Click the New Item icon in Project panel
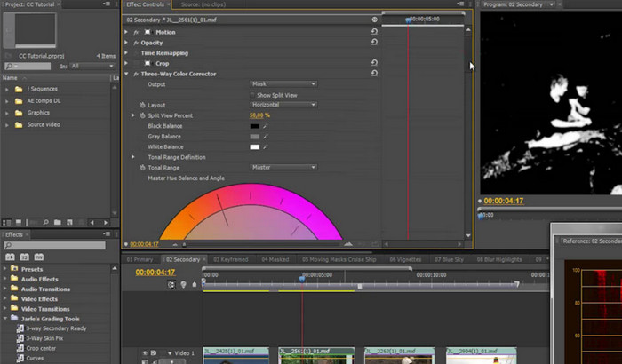The width and height of the screenshot is (622, 364). (69, 223)
